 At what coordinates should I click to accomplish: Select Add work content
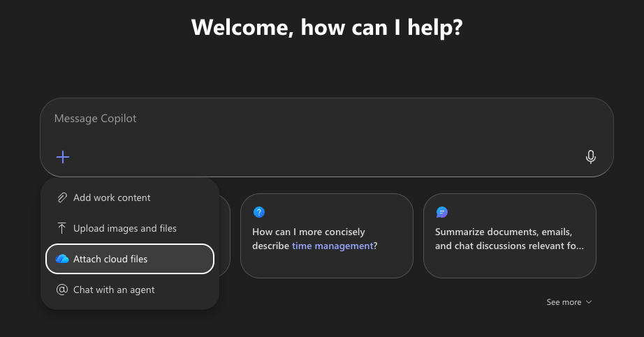[130, 198]
